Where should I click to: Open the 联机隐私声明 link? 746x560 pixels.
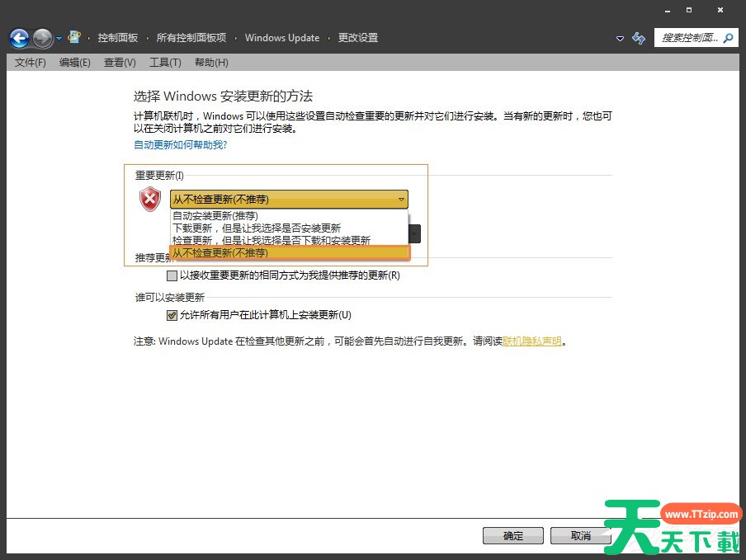click(x=532, y=341)
